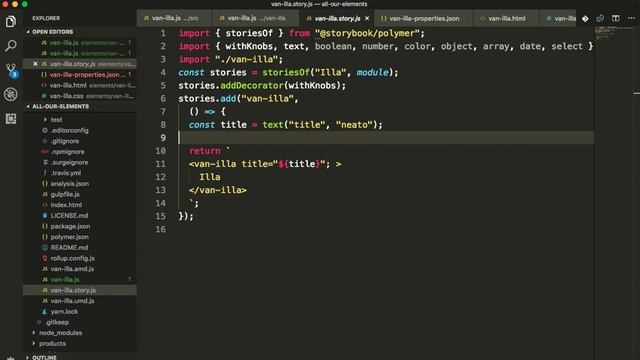Close the van-illa.story.js tab
The height and width of the screenshot is (360, 640).
click(367, 18)
